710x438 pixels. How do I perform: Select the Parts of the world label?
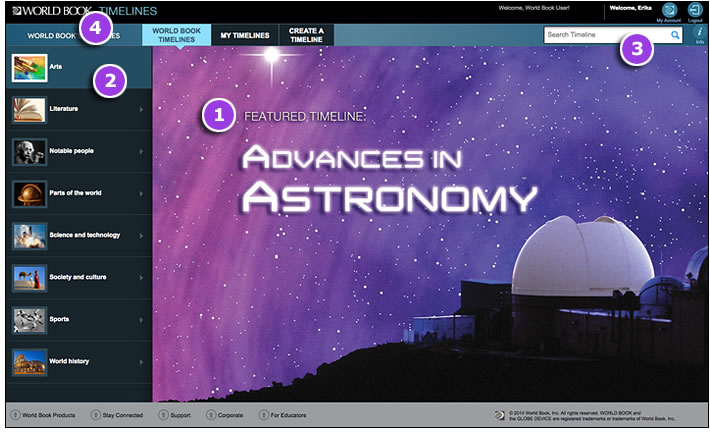(76, 193)
